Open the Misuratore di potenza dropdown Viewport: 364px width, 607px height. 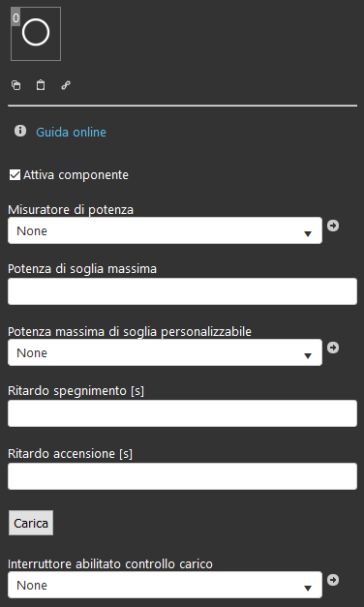click(165, 230)
